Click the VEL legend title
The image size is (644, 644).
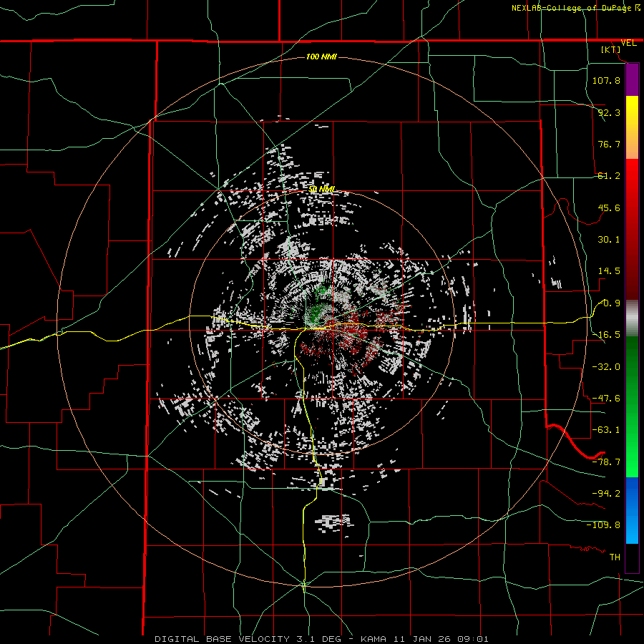point(628,43)
